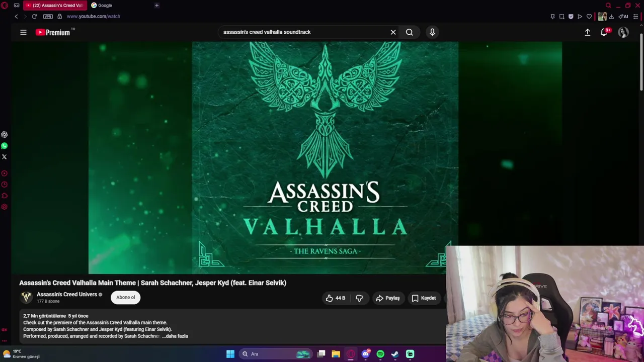Take a snapshot with Opera capture icon
The width and height of the screenshot is (644, 362).
point(561,17)
